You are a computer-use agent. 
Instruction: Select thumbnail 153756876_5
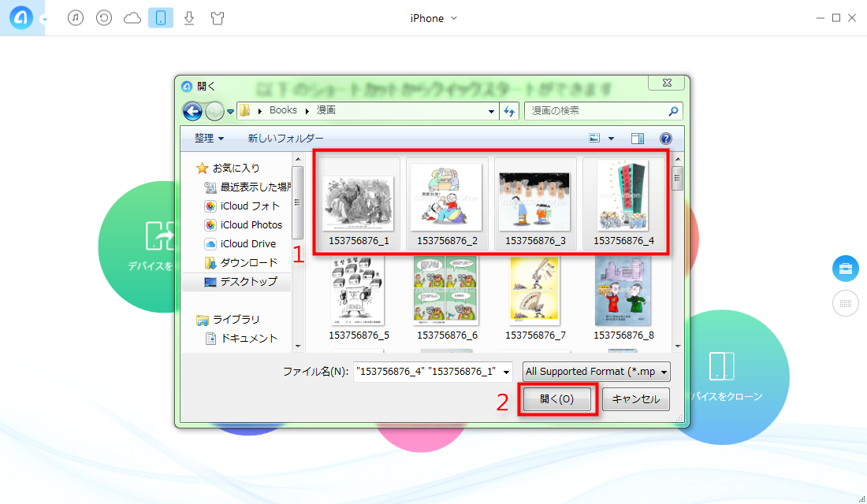[x=359, y=298]
